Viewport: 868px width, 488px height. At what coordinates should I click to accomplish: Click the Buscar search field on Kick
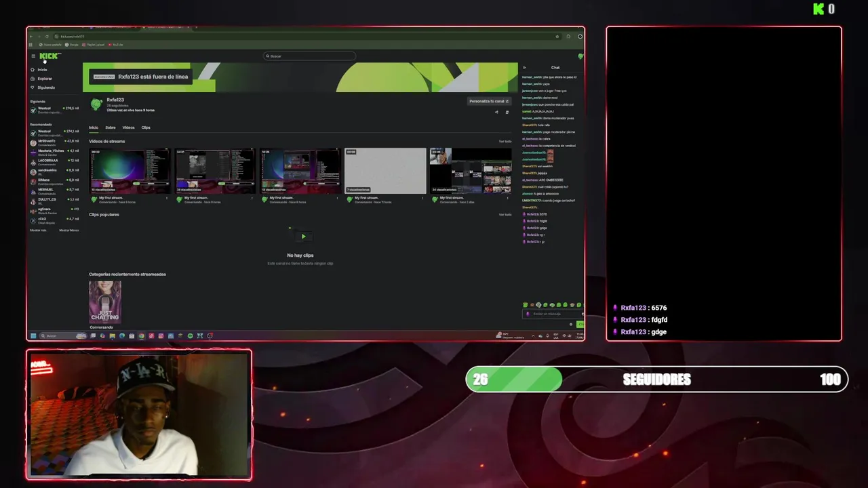[309, 56]
